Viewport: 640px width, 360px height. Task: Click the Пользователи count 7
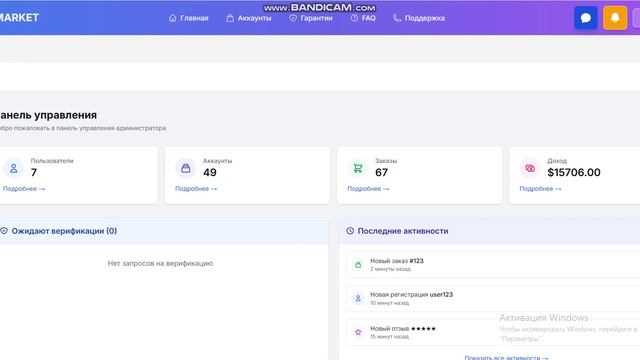(34, 172)
